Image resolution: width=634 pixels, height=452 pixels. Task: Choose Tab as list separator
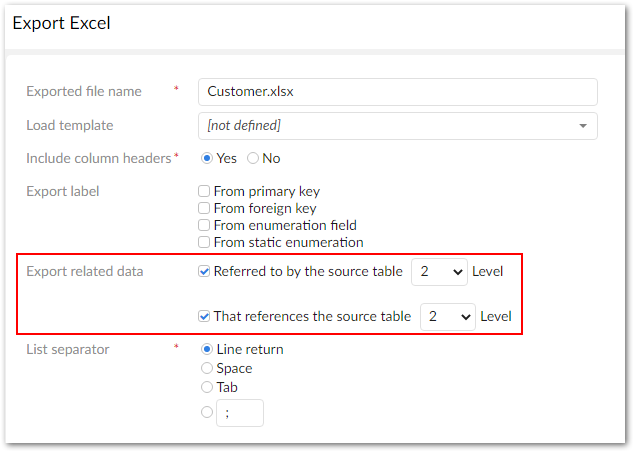[208, 387]
